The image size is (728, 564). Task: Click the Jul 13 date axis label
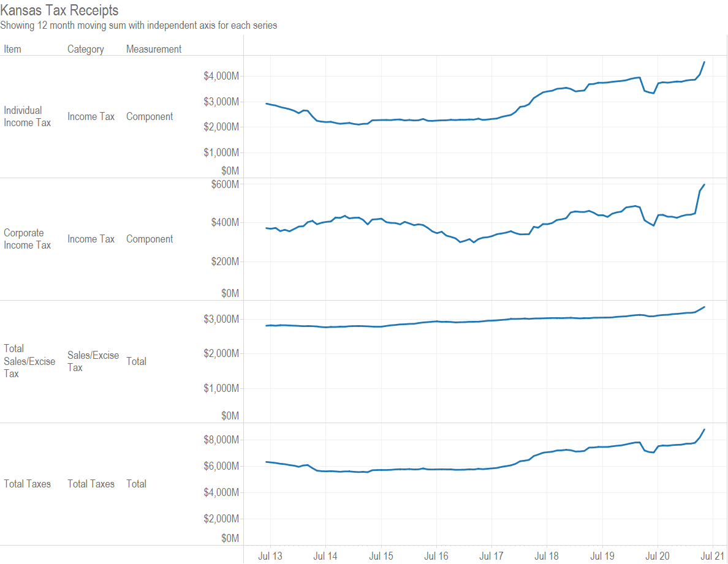pyautogui.click(x=270, y=556)
